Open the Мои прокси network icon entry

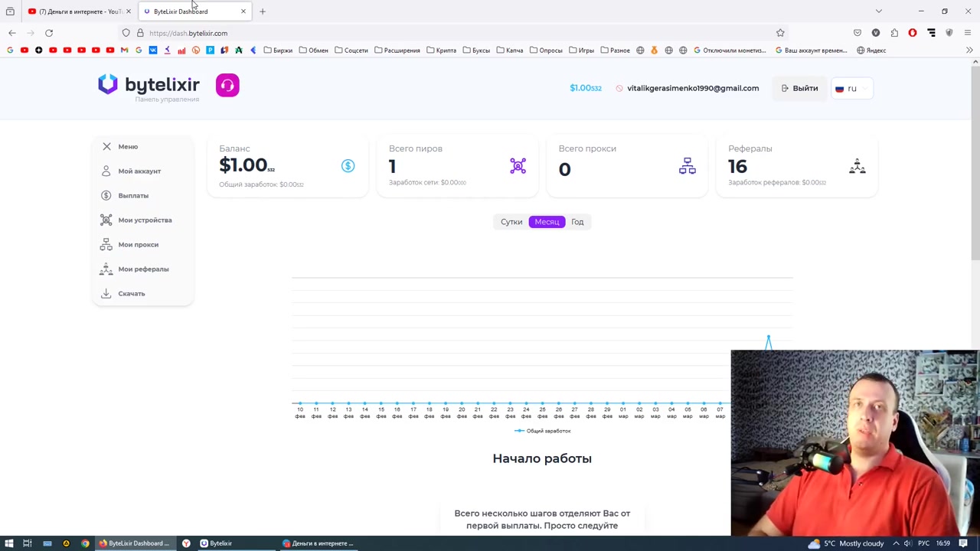(x=106, y=244)
